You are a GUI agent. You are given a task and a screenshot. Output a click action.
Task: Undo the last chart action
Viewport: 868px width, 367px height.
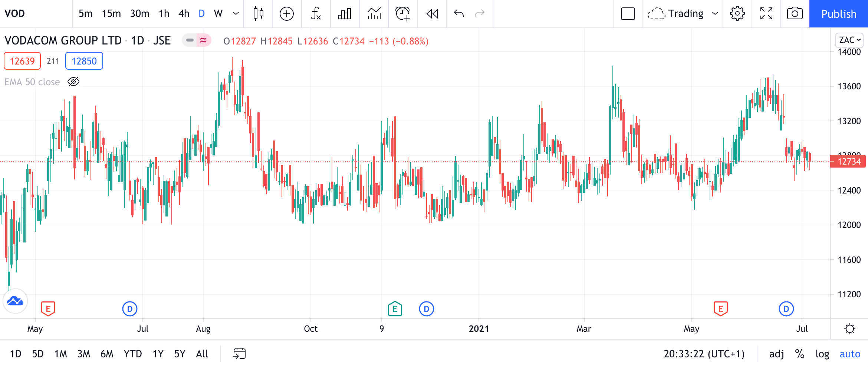(459, 14)
